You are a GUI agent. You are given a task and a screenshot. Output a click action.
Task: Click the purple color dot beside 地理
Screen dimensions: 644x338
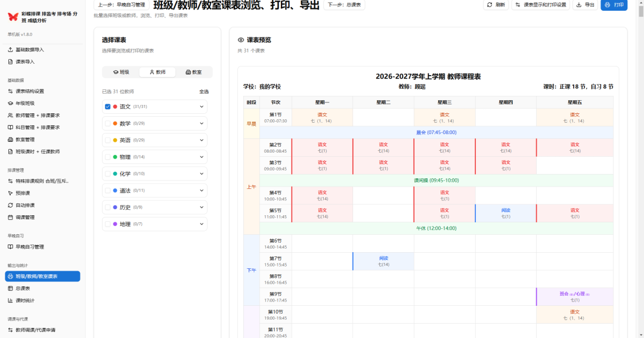coord(115,224)
